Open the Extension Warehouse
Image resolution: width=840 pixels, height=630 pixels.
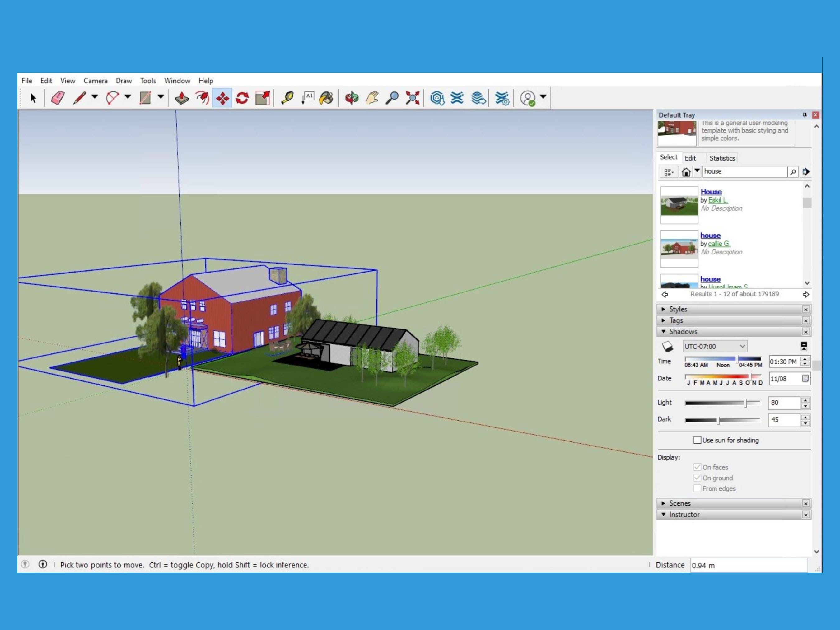tap(457, 98)
